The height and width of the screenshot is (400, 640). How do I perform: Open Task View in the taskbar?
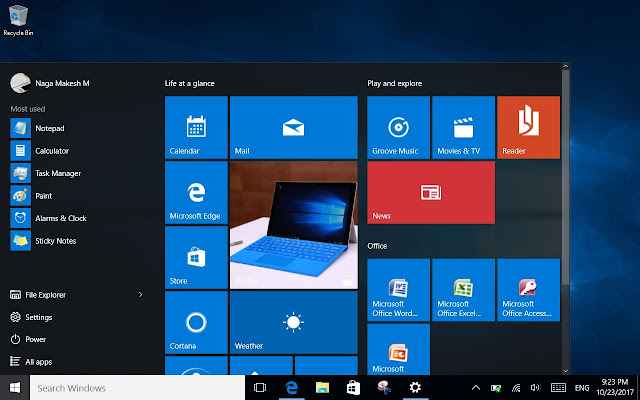tap(260, 387)
